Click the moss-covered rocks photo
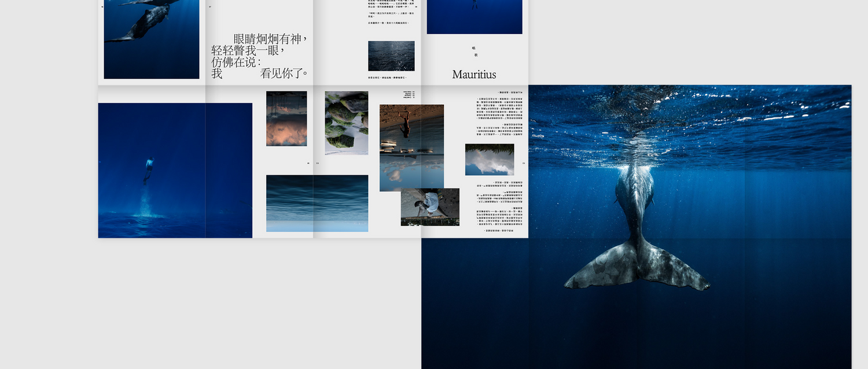 (x=346, y=123)
